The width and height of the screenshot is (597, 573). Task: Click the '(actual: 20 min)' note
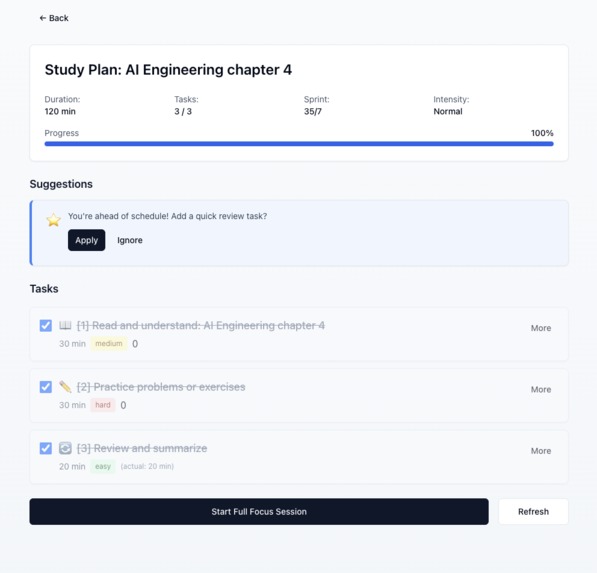[147, 466]
